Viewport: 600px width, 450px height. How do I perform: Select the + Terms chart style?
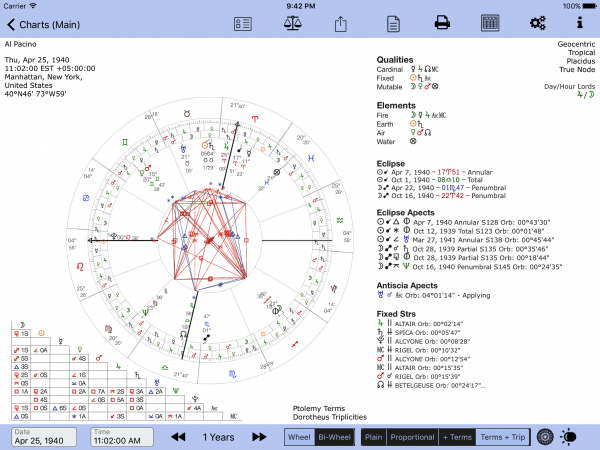[457, 437]
